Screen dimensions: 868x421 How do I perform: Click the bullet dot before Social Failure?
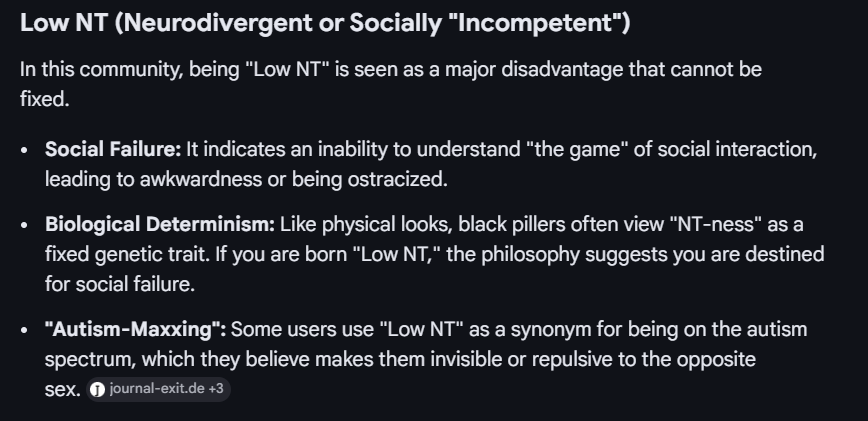click(24, 150)
